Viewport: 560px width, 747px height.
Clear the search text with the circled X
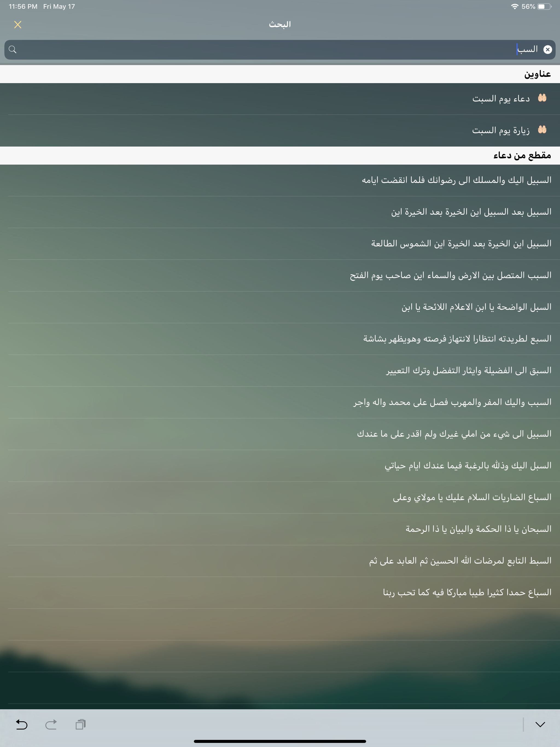point(547,50)
